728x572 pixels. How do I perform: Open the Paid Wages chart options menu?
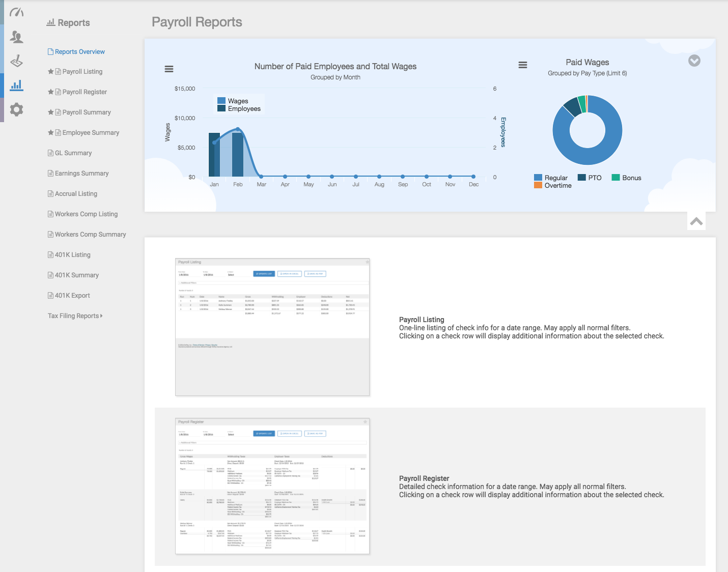[x=523, y=65]
